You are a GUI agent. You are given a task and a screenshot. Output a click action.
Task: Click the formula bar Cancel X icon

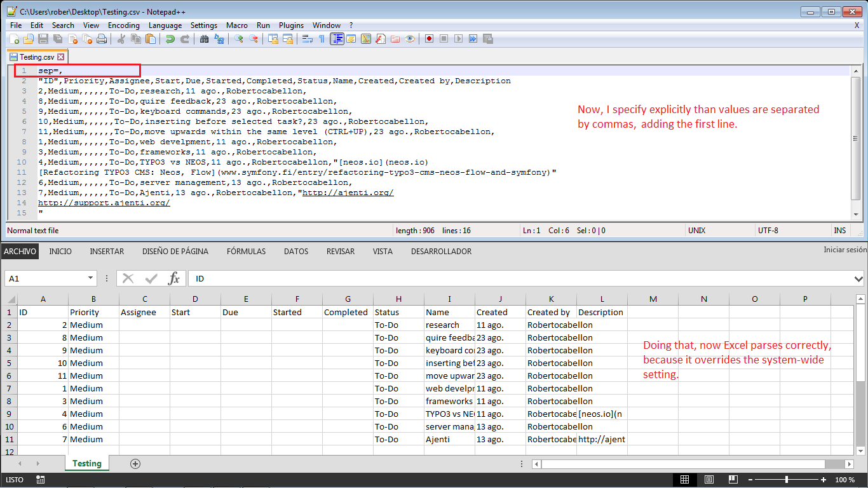(128, 278)
